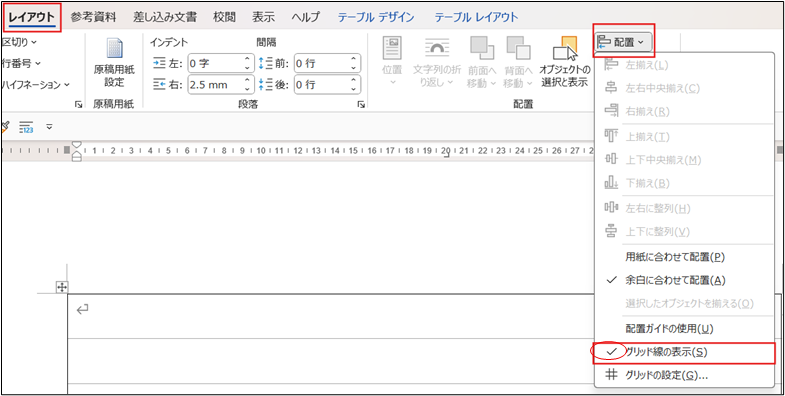Viewport: 785px width, 396px height.
Task: Expand the 区切り dropdown
Action: click(x=19, y=42)
